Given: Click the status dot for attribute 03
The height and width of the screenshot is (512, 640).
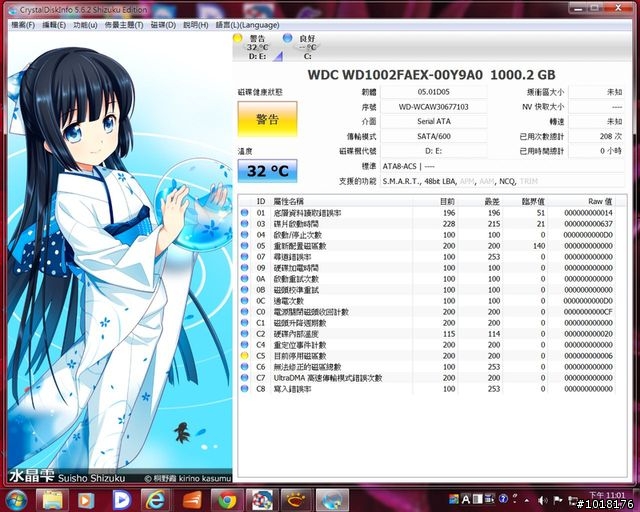Looking at the screenshot, I should [244, 224].
